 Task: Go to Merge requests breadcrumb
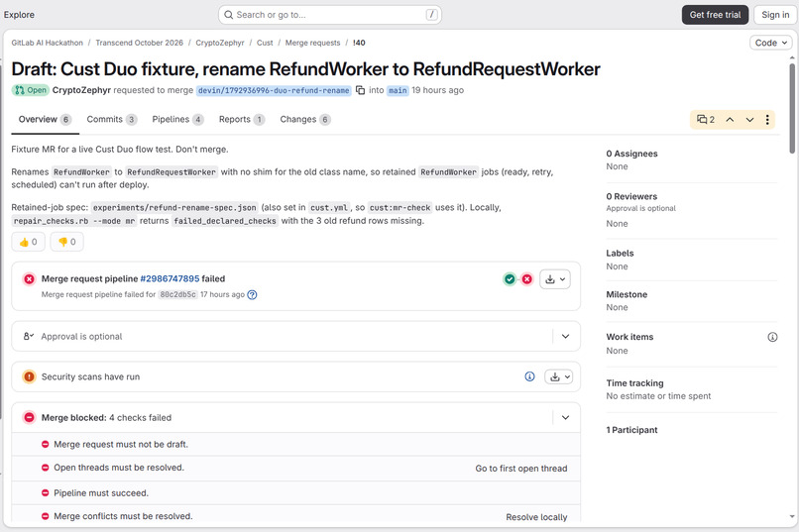coord(312,43)
